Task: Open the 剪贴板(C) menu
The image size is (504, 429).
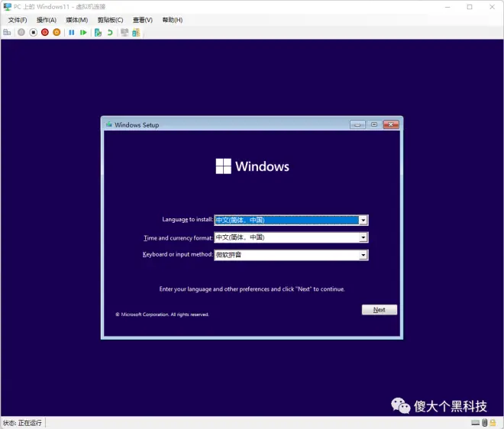Action: coord(110,20)
